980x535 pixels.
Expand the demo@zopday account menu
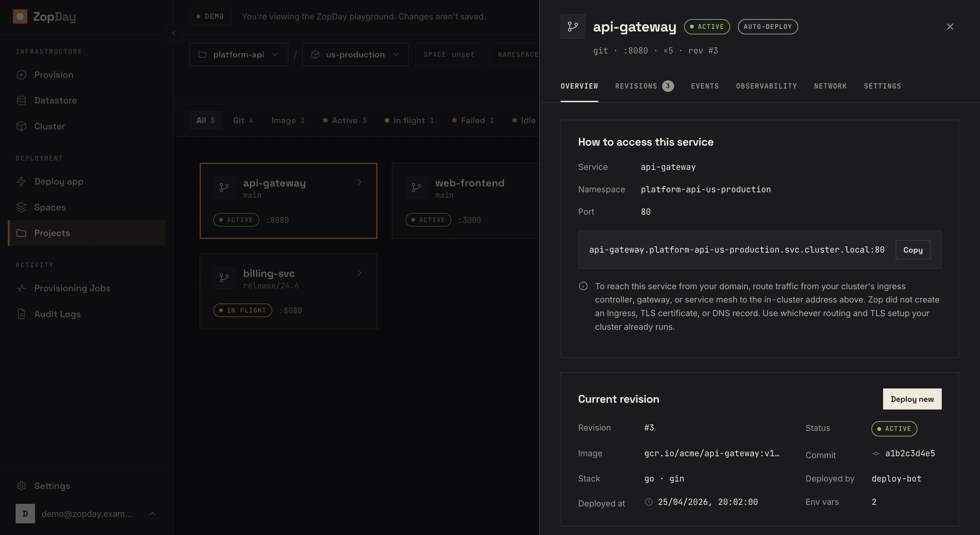(x=86, y=514)
